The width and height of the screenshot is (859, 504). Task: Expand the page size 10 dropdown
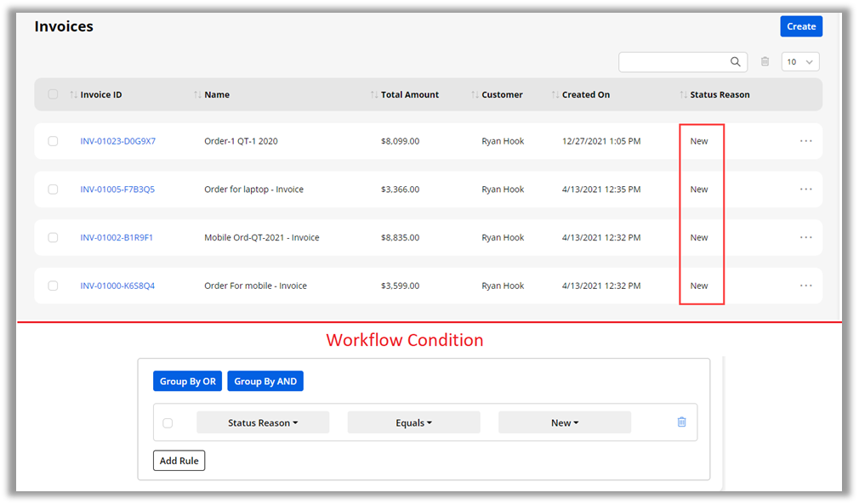click(799, 62)
